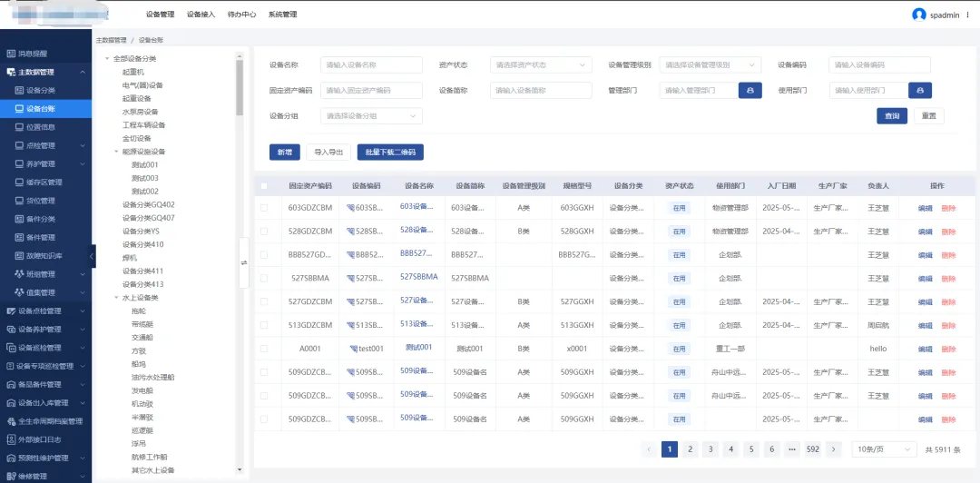Click the 备品备件管理 sidebar icon

click(x=11, y=384)
